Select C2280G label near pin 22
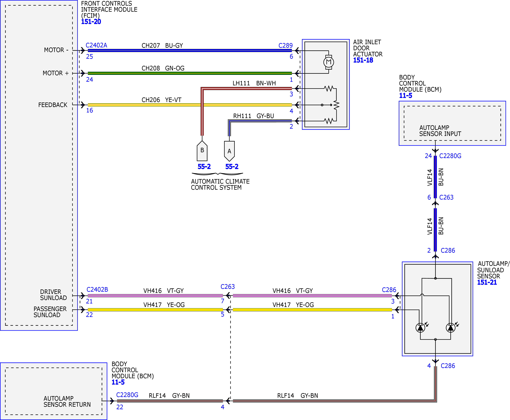Image resolution: width=510 pixels, height=420 pixels. (x=127, y=395)
